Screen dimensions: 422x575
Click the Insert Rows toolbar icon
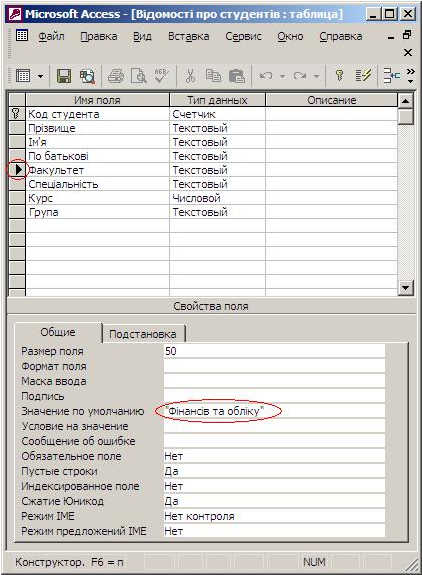click(x=391, y=76)
